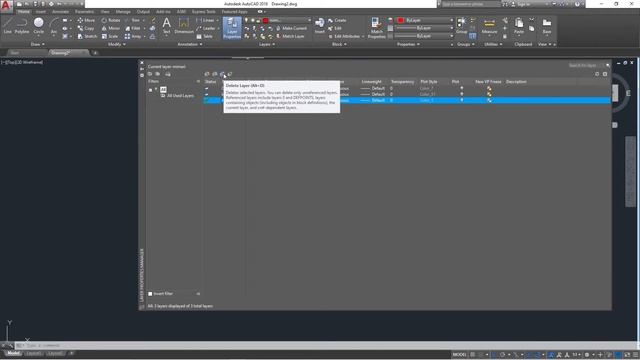Click the Scale tool
This screenshot has height=360, width=640.
[109, 36]
